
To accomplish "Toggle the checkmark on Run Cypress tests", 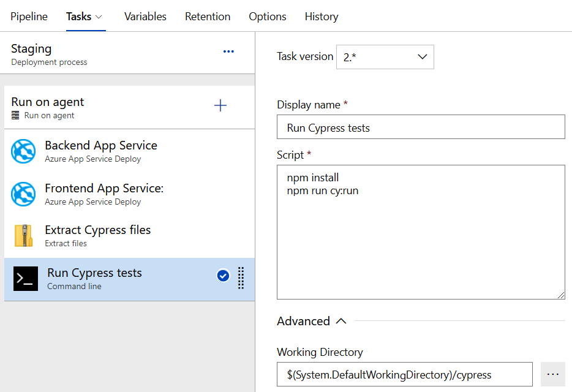I will [223, 276].
